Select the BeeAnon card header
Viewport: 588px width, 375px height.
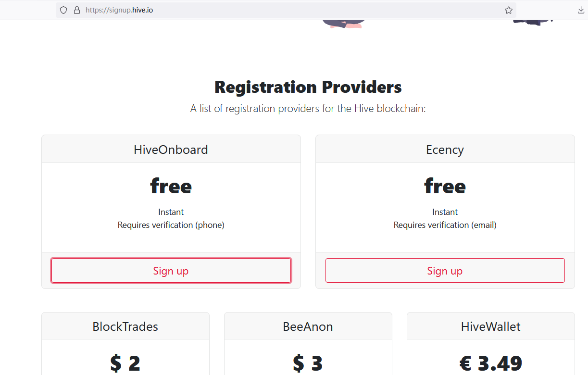point(308,326)
